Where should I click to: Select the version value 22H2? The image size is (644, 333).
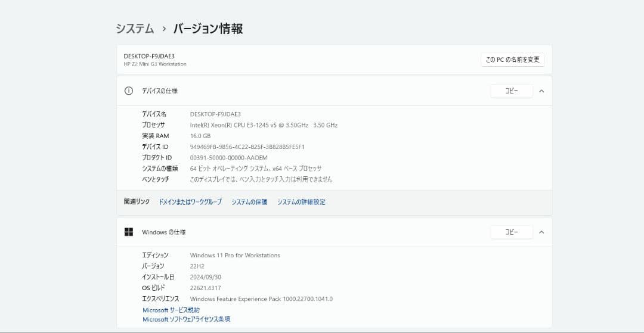click(197, 266)
